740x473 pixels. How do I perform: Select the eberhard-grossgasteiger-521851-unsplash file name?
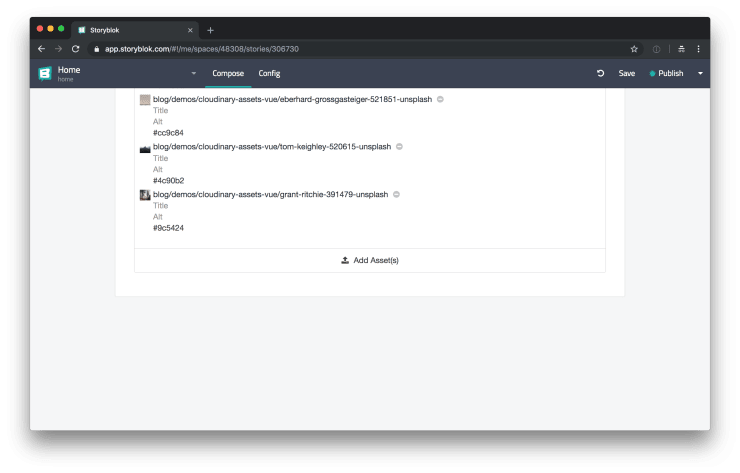(x=293, y=99)
